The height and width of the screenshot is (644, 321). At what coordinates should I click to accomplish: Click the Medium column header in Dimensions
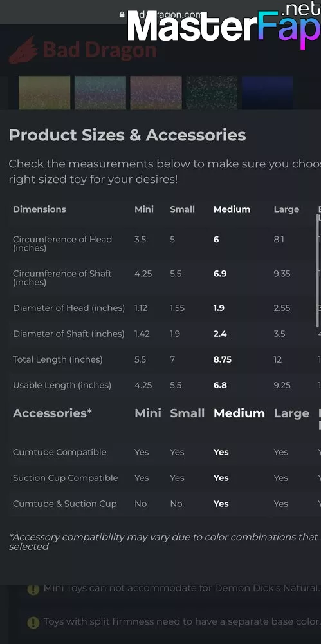(232, 209)
